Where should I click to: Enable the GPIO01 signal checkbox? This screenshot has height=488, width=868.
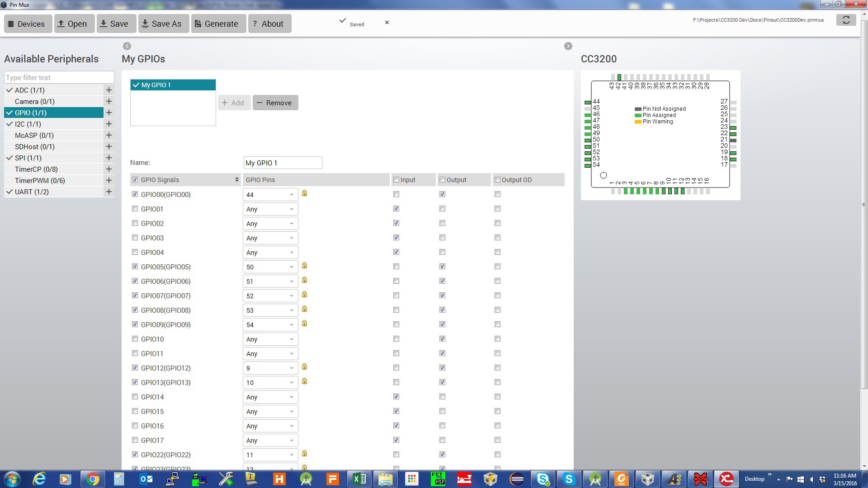pos(135,209)
